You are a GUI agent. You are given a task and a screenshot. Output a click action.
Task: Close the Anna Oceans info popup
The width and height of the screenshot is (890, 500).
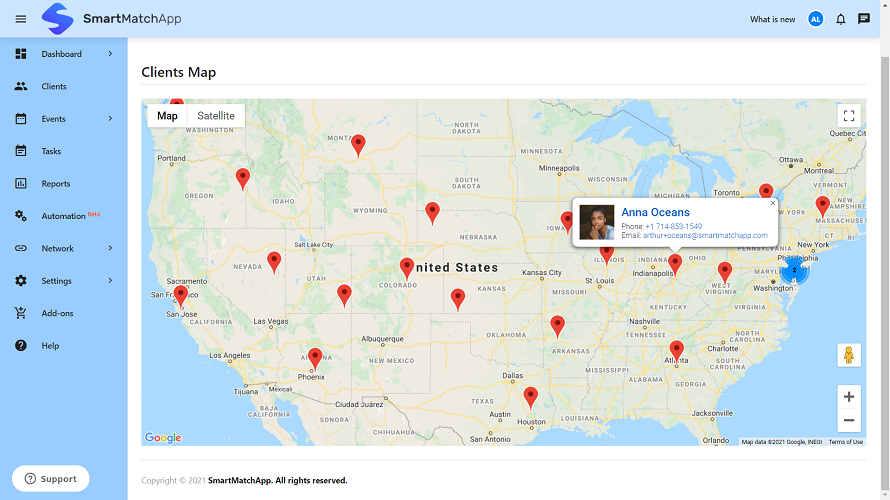pos(773,203)
